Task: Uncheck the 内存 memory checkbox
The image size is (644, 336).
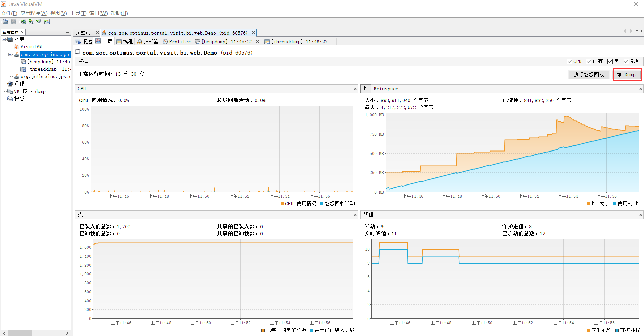Action: (589, 61)
